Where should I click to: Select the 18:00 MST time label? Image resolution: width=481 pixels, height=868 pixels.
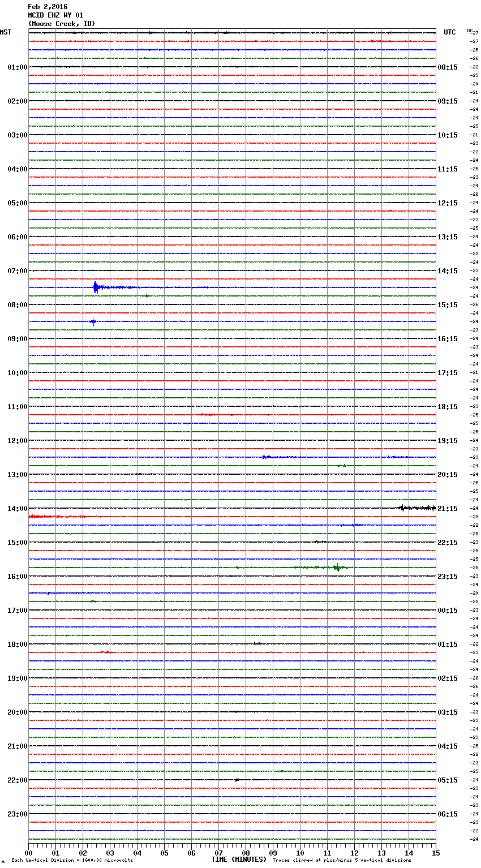18,644
